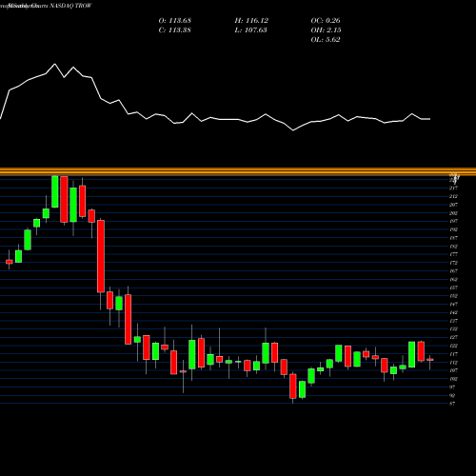476x476 pixels.
Task: Click the lowest red candle near 92
Action: coord(293,386)
